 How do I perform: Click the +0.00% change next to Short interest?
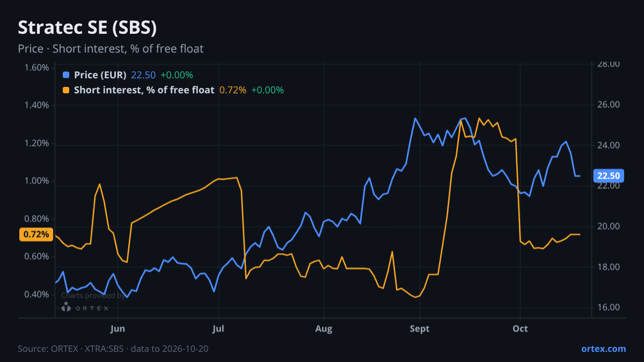[x=267, y=90]
